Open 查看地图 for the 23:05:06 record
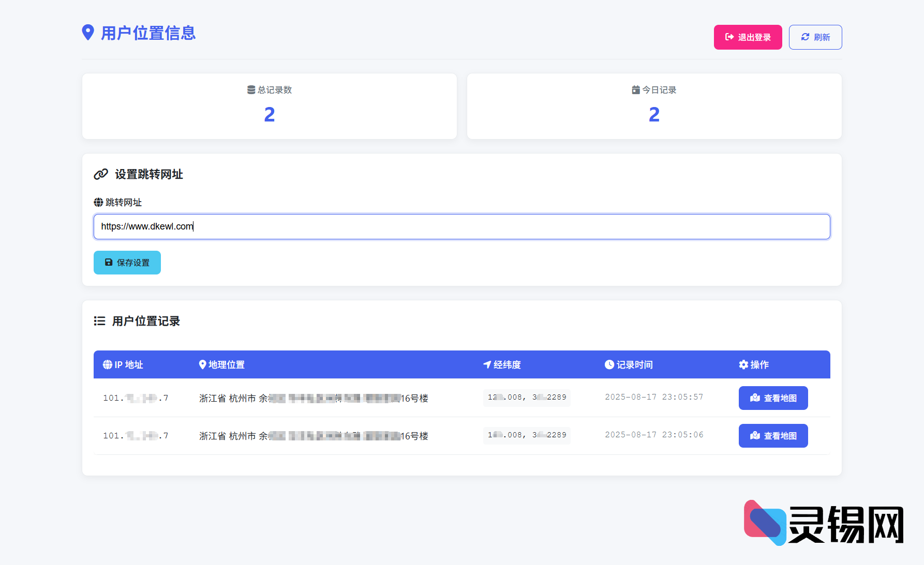Image resolution: width=924 pixels, height=565 pixels. 773,435
